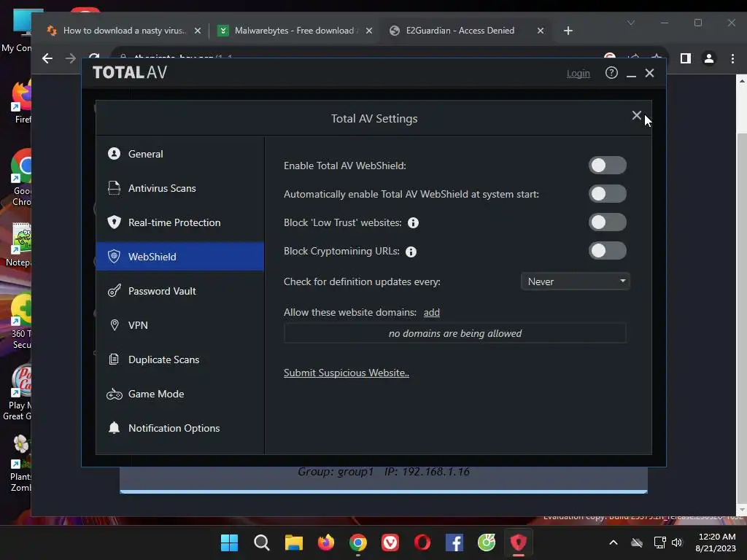This screenshot has height=560, width=747.
Task: Click Chrome forward navigation arrow
Action: point(71,58)
